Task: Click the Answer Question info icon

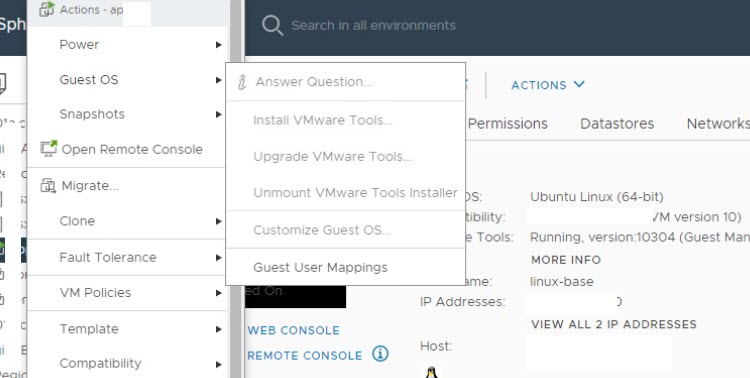Action: [242, 82]
